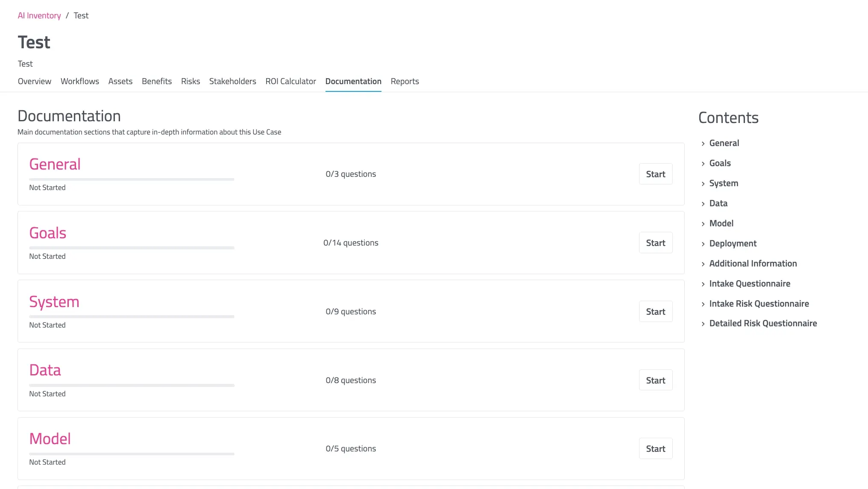Jump to Additional Information in Contents

coord(753,264)
